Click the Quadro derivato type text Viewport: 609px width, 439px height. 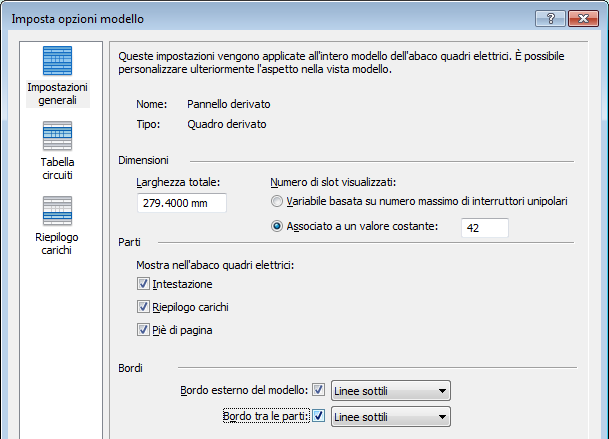pyautogui.click(x=227, y=124)
